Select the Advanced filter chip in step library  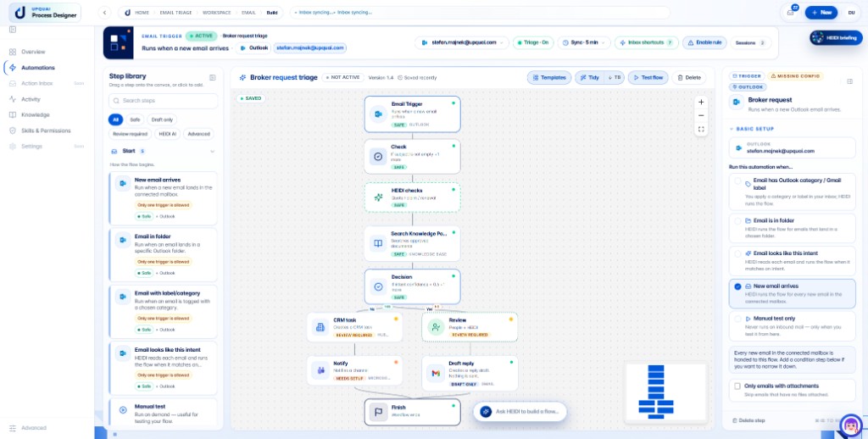pyautogui.click(x=198, y=134)
